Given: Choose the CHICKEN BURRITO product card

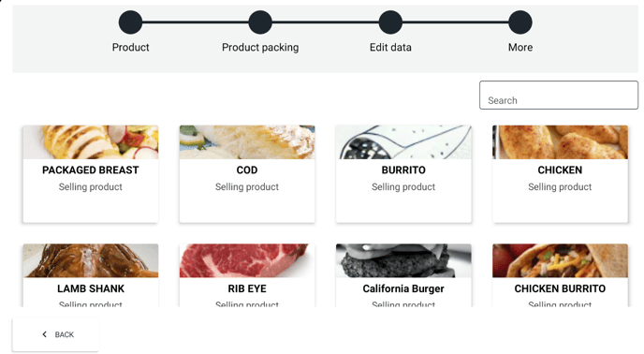Looking at the screenshot, I should (560, 275).
